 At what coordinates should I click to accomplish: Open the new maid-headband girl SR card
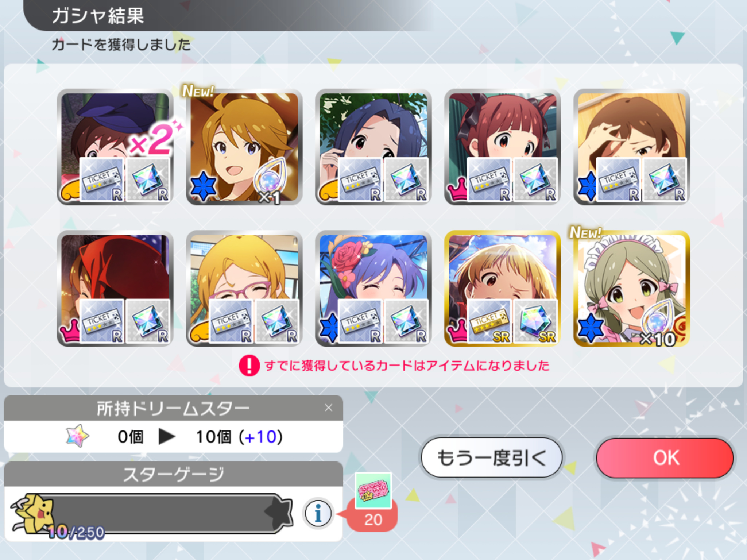tap(631, 289)
